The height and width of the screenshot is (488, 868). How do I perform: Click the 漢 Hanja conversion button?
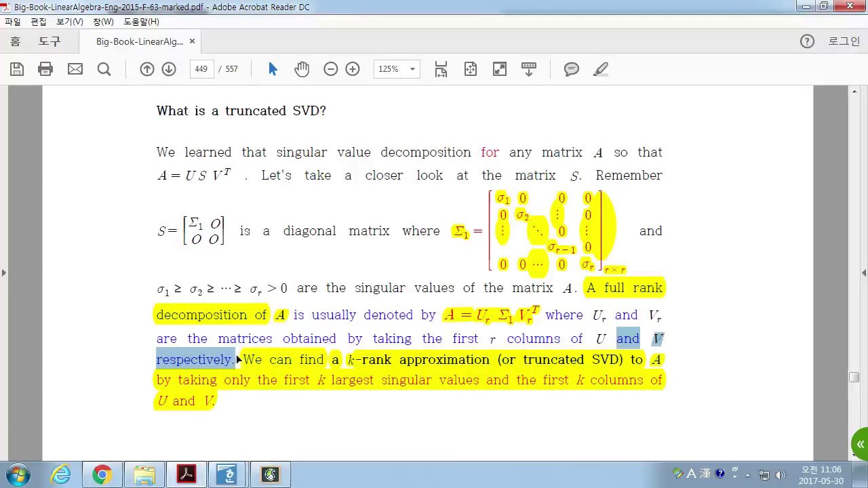coord(705,474)
